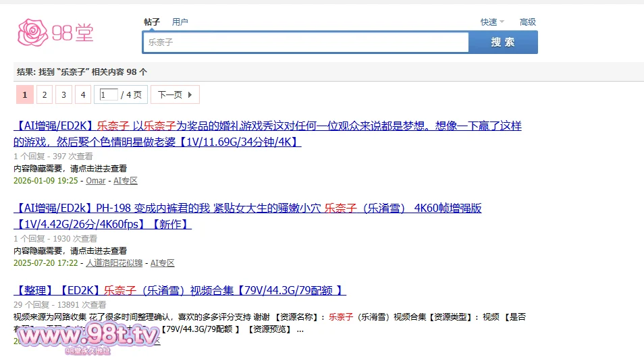Switch to the 帖子 search tab

point(152,22)
